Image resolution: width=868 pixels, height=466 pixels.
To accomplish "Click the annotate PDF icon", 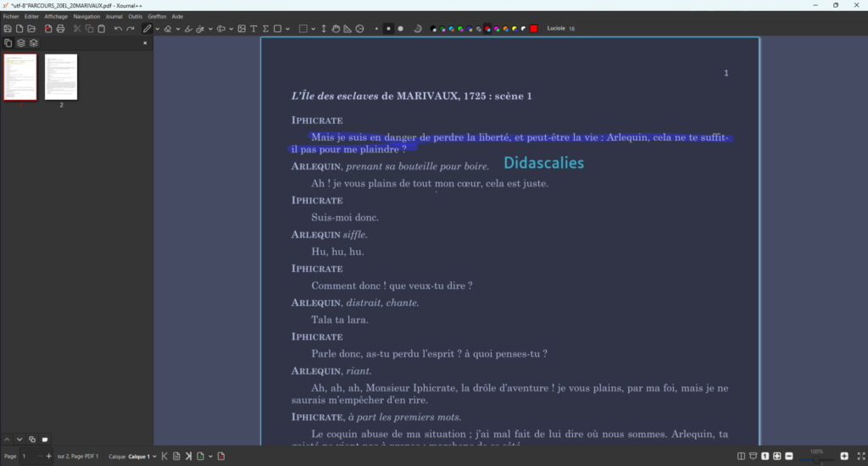I will 48,29.
